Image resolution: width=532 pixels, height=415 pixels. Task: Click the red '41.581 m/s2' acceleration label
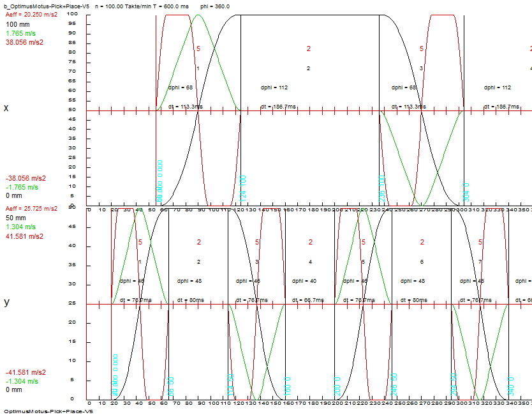[x=25, y=236]
